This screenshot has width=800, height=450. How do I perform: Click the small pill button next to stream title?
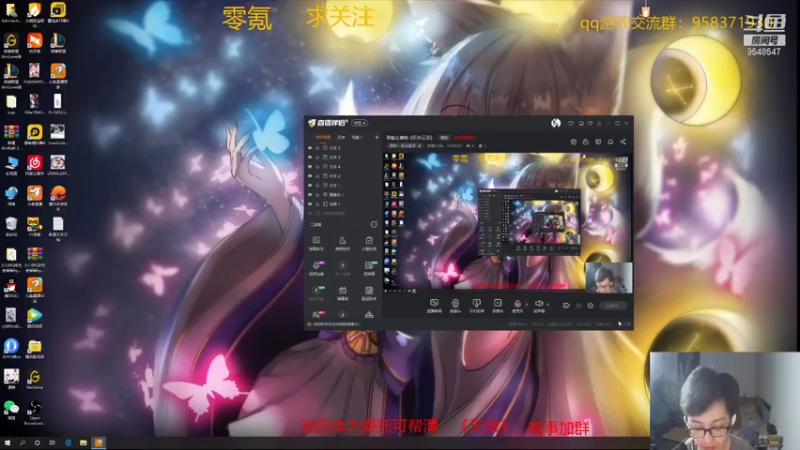click(444, 138)
